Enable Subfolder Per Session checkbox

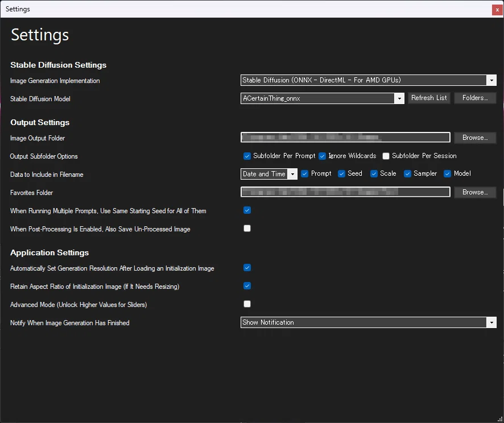coord(386,156)
